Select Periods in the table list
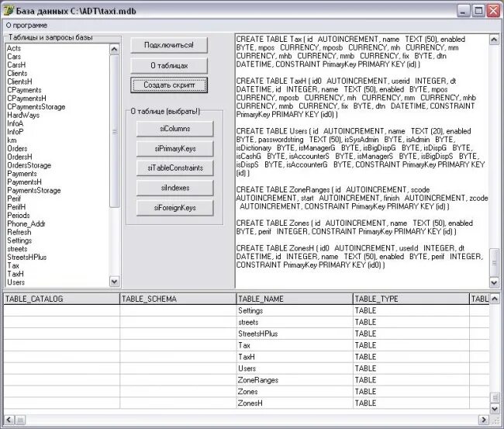This screenshot has width=504, height=429. (x=19, y=216)
